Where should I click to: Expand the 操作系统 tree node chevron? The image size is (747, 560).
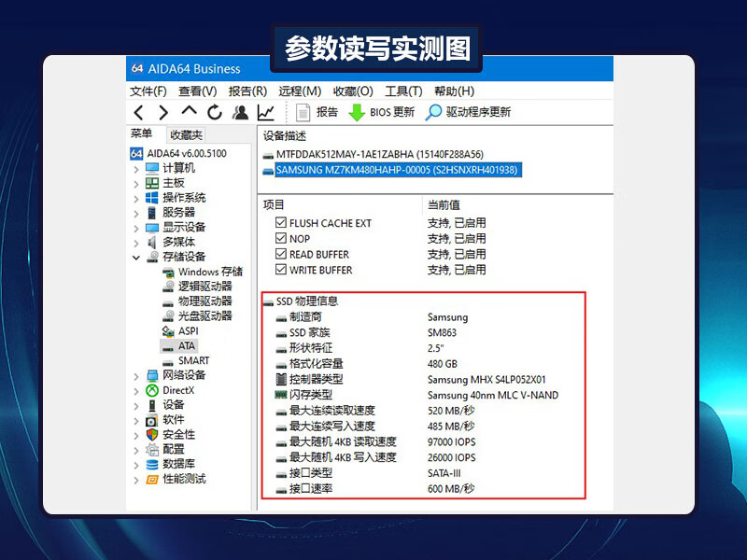click(136, 199)
